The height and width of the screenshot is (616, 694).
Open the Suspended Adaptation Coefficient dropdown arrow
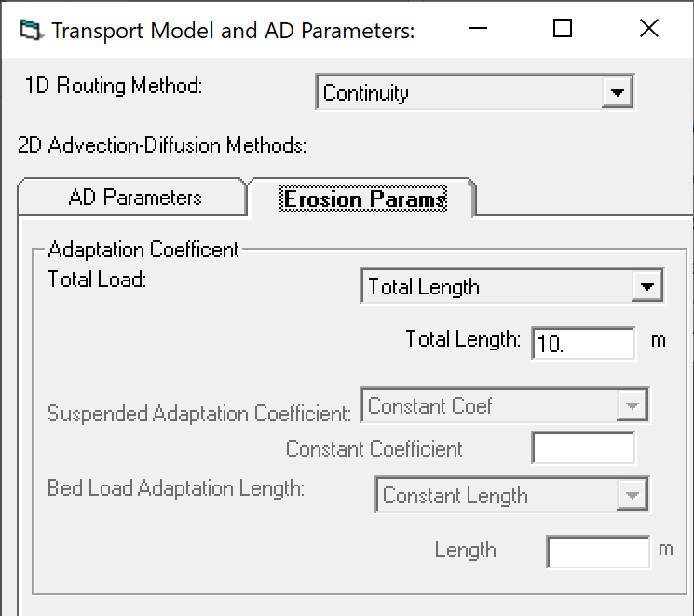(x=631, y=406)
